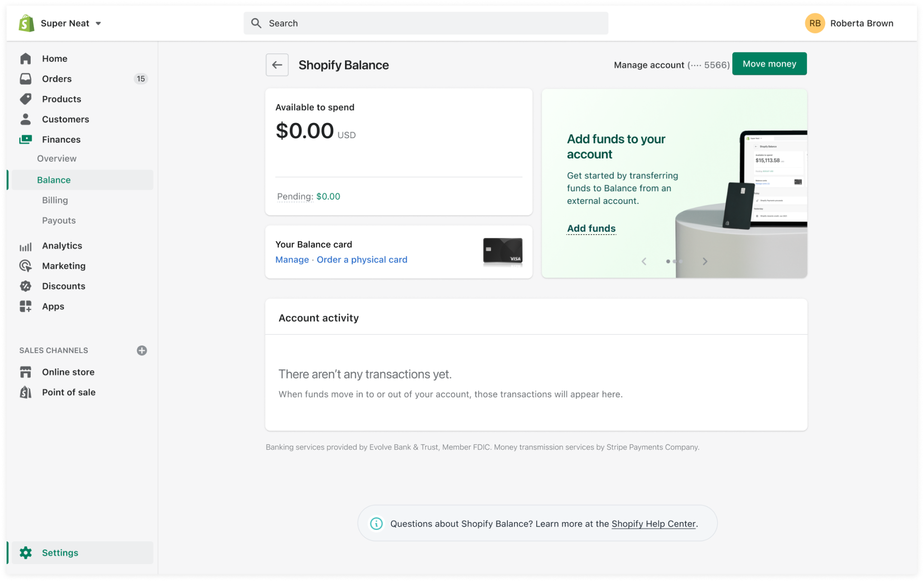
Task: Open the Add funds link
Action: [591, 228]
